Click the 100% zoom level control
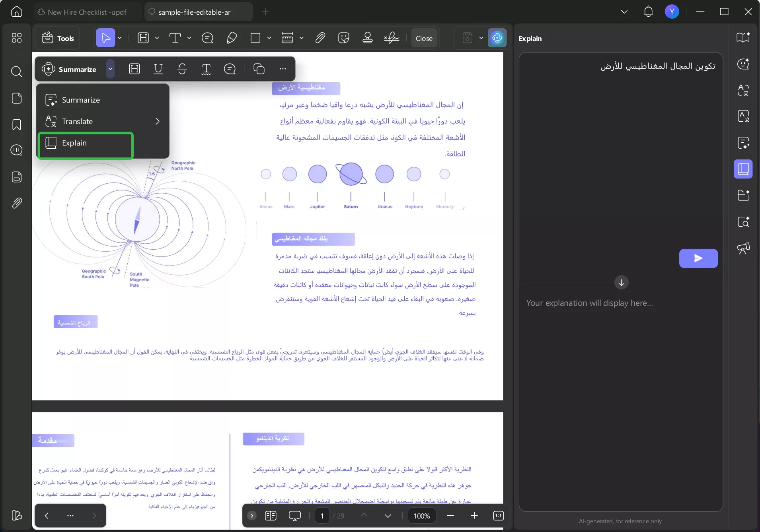760x532 pixels. (421, 515)
